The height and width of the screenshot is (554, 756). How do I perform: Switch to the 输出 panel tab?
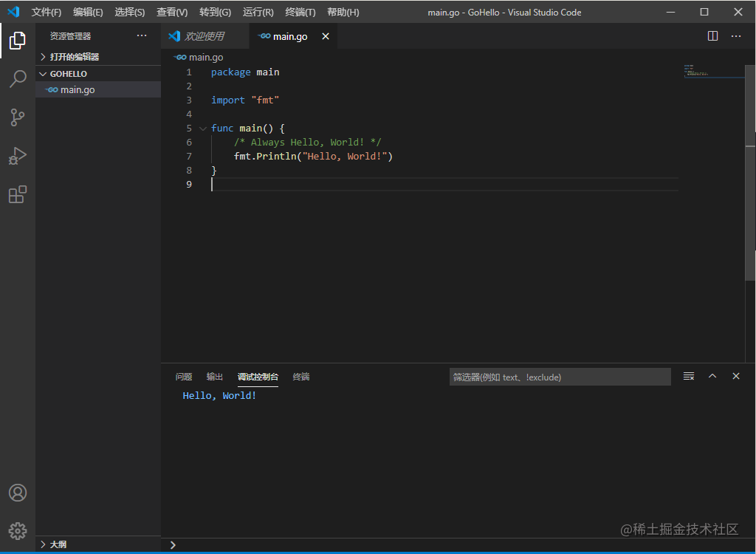(215, 377)
